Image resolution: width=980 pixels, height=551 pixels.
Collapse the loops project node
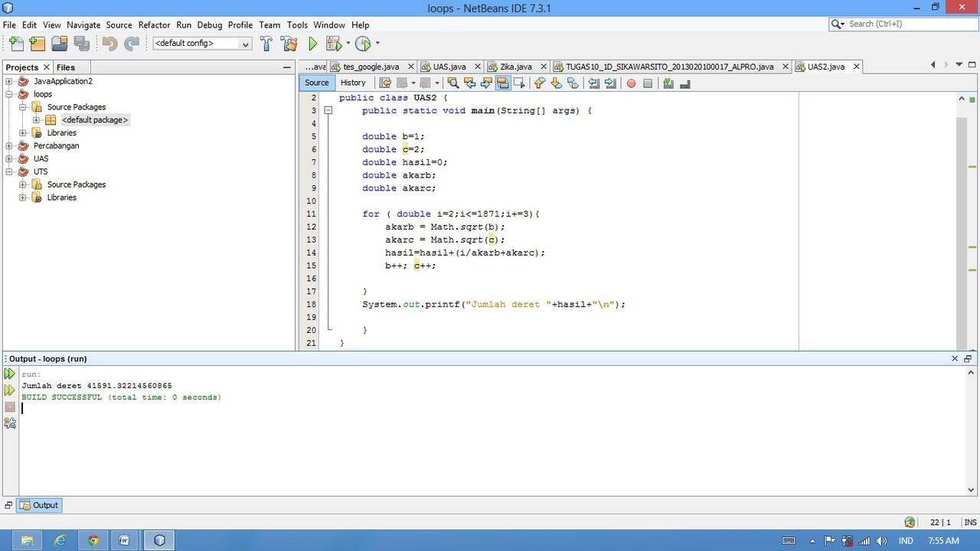pyautogui.click(x=9, y=94)
